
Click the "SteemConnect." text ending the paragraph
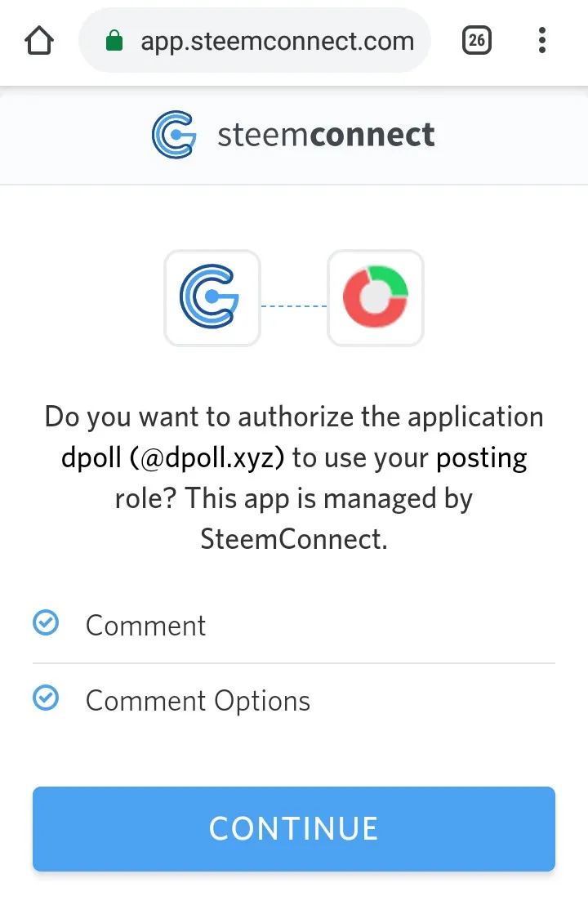(294, 539)
